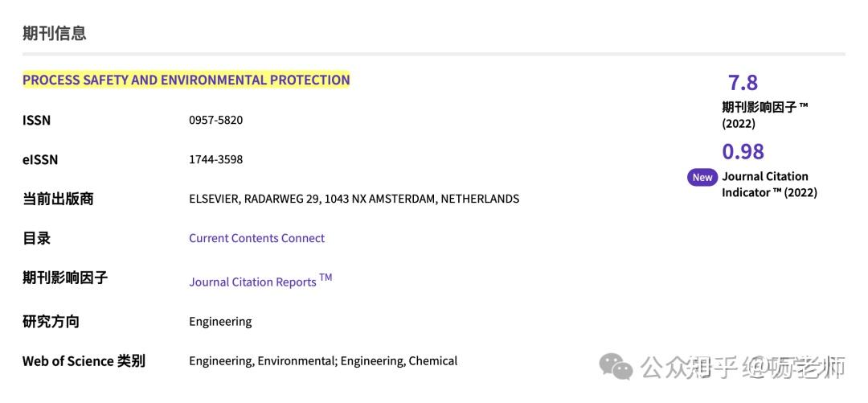This screenshot has height=403, width=868.
Task: Click the ISSN number 0957-5820
Action: [x=215, y=120]
